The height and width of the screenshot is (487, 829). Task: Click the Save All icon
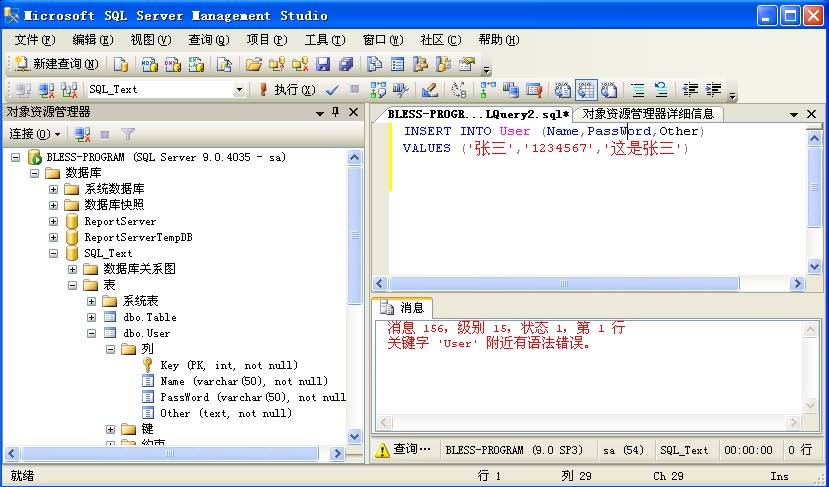(346, 64)
